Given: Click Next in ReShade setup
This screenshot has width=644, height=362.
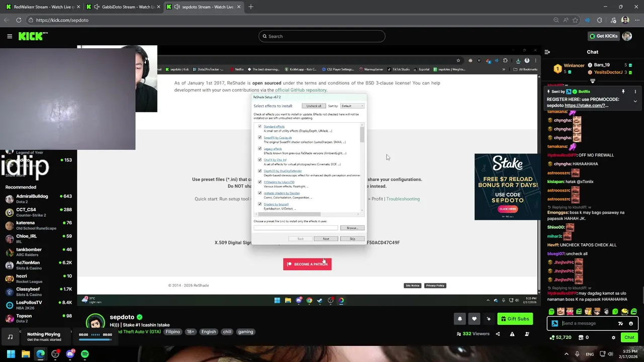Looking at the screenshot, I should 326,239.
